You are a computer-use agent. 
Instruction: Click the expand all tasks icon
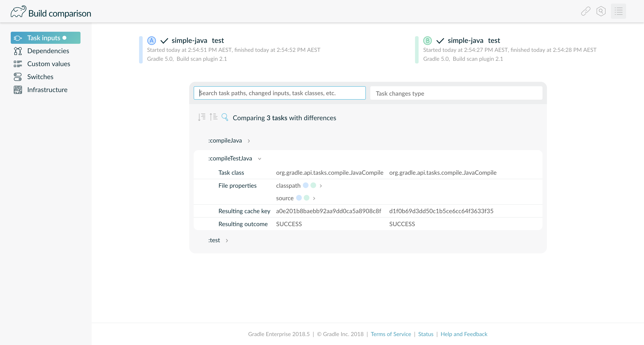click(201, 117)
